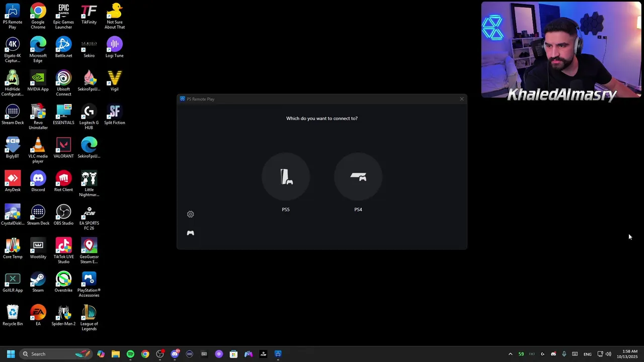Launch OBS Studio desktop shortcut
This screenshot has height=362, width=644.
[x=63, y=215]
